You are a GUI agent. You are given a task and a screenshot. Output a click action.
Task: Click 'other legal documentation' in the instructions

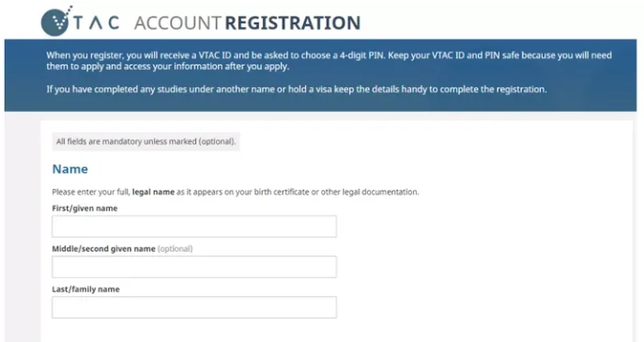370,192
